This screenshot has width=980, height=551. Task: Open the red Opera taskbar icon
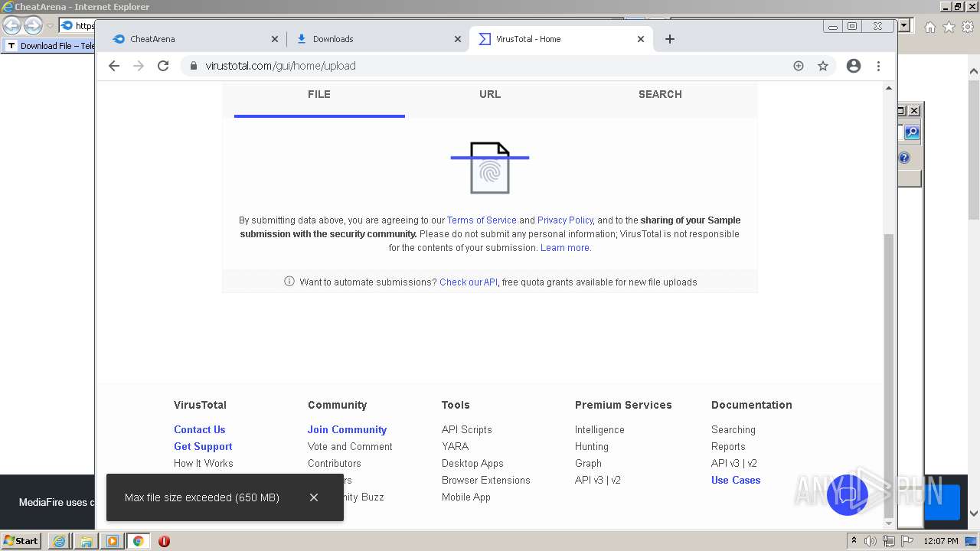(x=164, y=541)
